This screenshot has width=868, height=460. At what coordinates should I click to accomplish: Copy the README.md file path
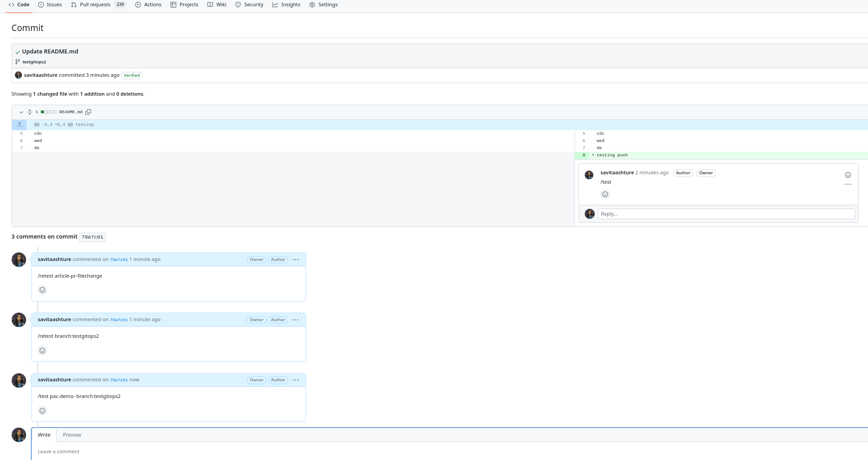(x=88, y=112)
